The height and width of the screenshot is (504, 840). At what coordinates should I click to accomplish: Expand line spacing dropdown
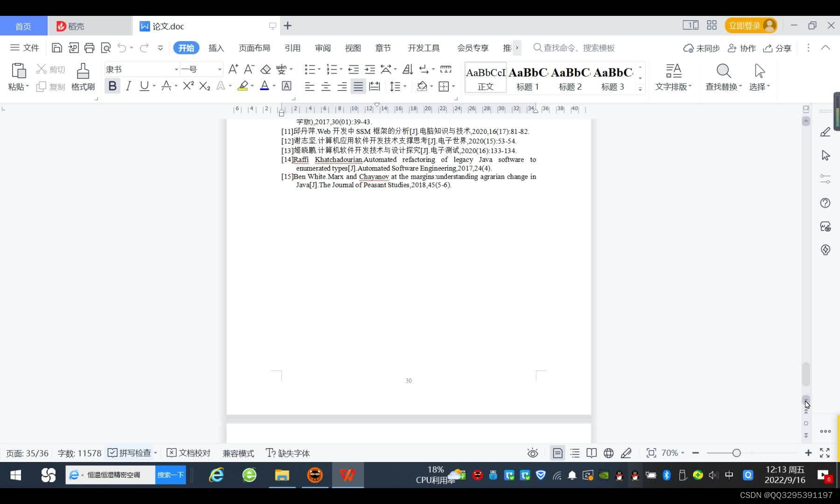pos(405,86)
